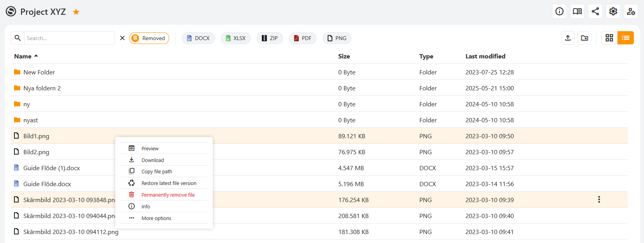Choose Download in context menu
This screenshot has width=644, height=243.
click(x=164, y=160)
